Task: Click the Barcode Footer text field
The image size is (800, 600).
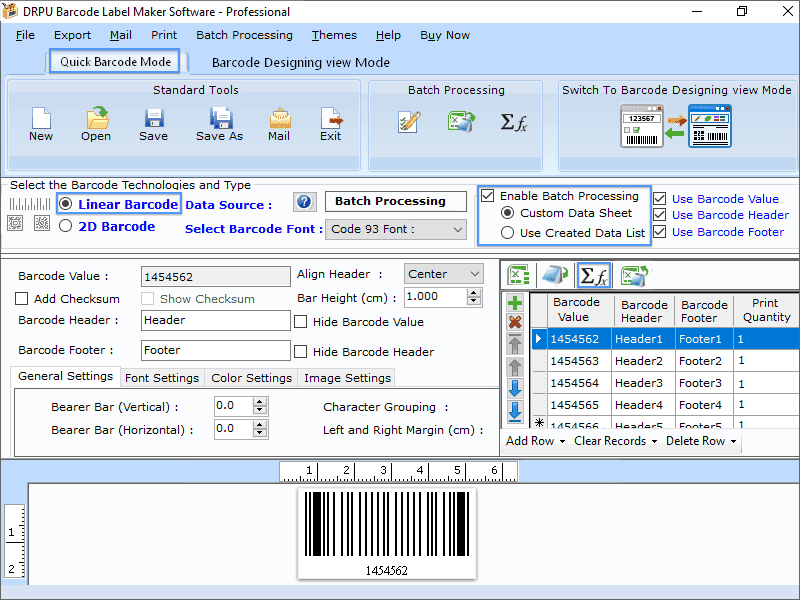Action: 215,350
